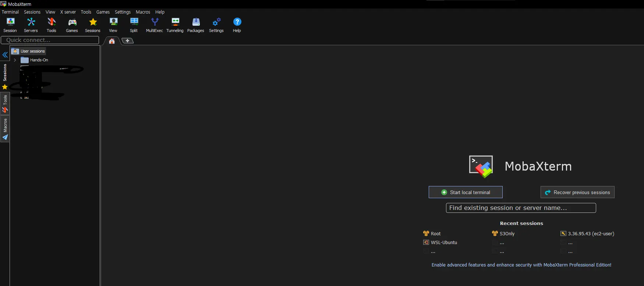The image size is (644, 286).
Task: Click the MobaXterm logo image
Action: coord(481,167)
